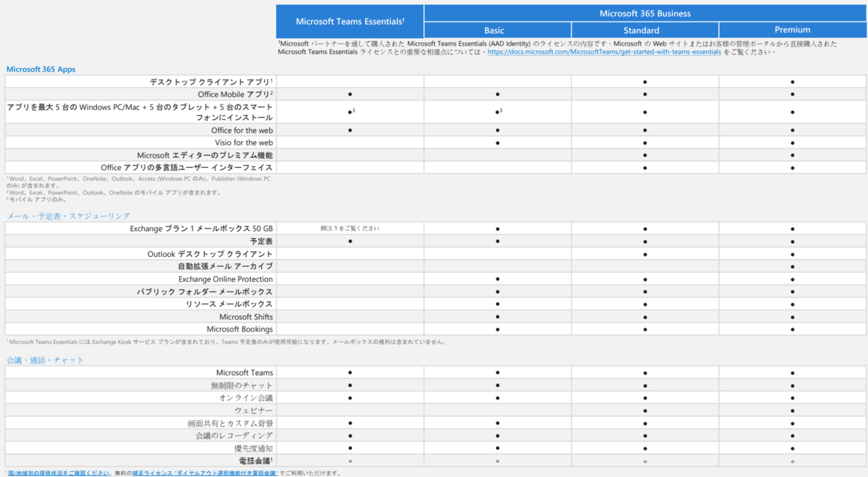Select the 無制限のチャット row label

coord(242,385)
